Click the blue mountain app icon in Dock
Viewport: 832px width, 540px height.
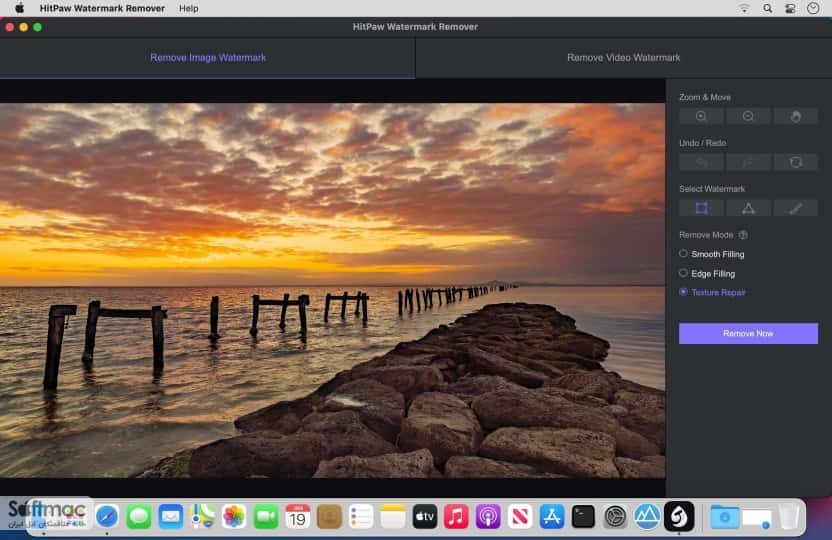[647, 516]
